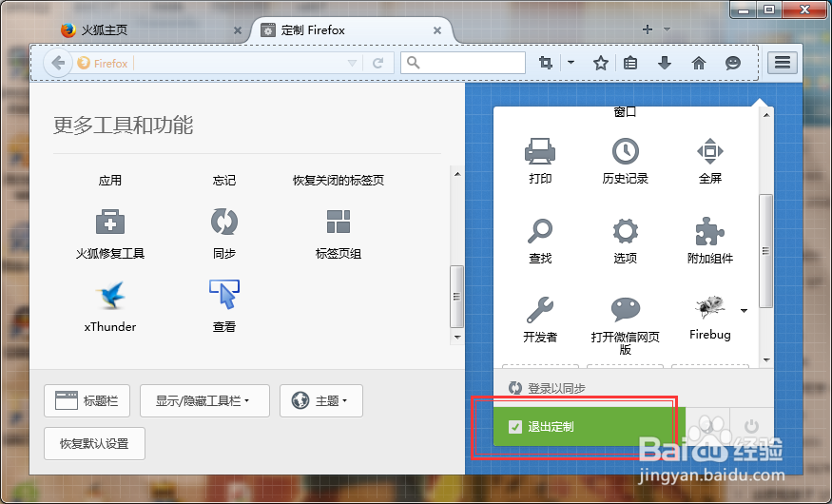Click the 忘记 label
The height and width of the screenshot is (504, 832).
click(x=223, y=181)
